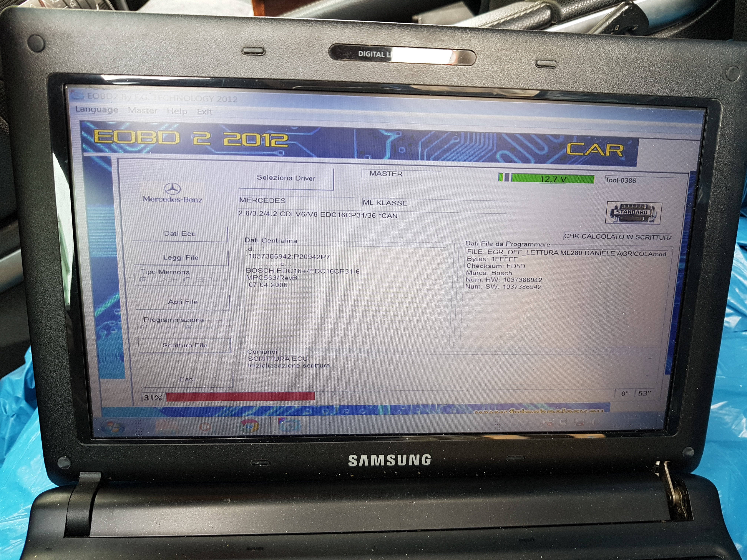Click the SCRITTURA ECU log line
The image size is (747, 560).
click(x=278, y=359)
